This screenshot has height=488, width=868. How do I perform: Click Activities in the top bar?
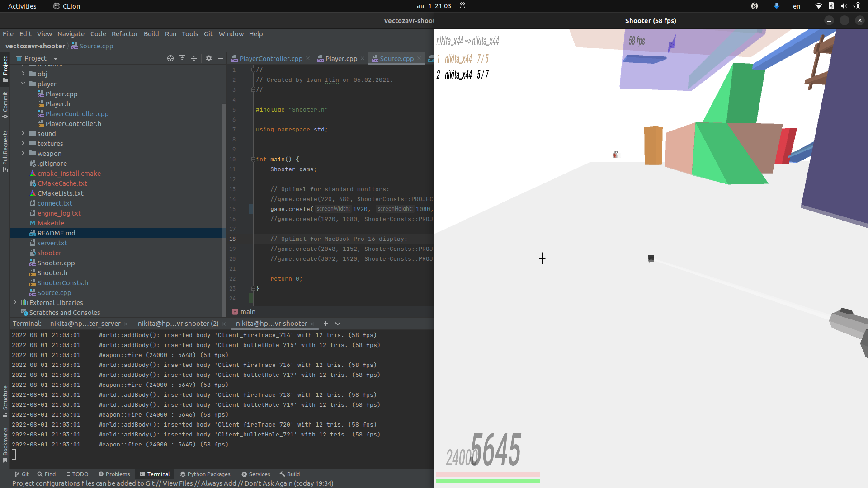tap(22, 6)
